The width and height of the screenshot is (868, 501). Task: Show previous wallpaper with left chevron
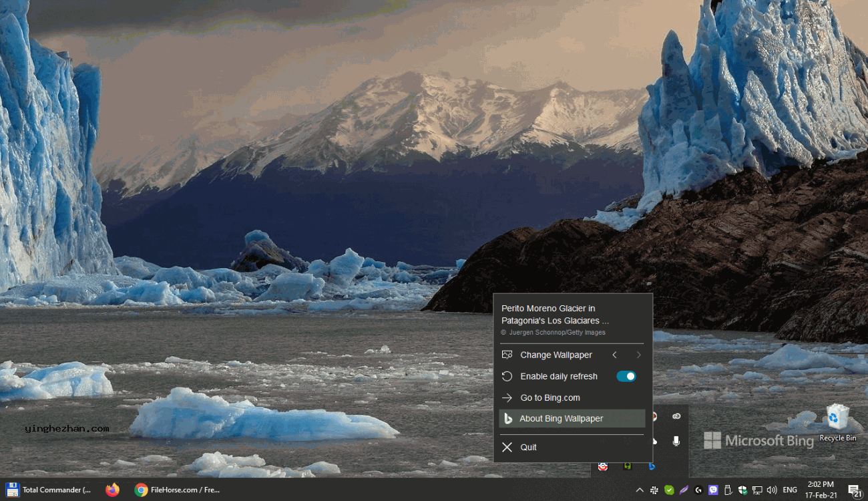(x=614, y=355)
